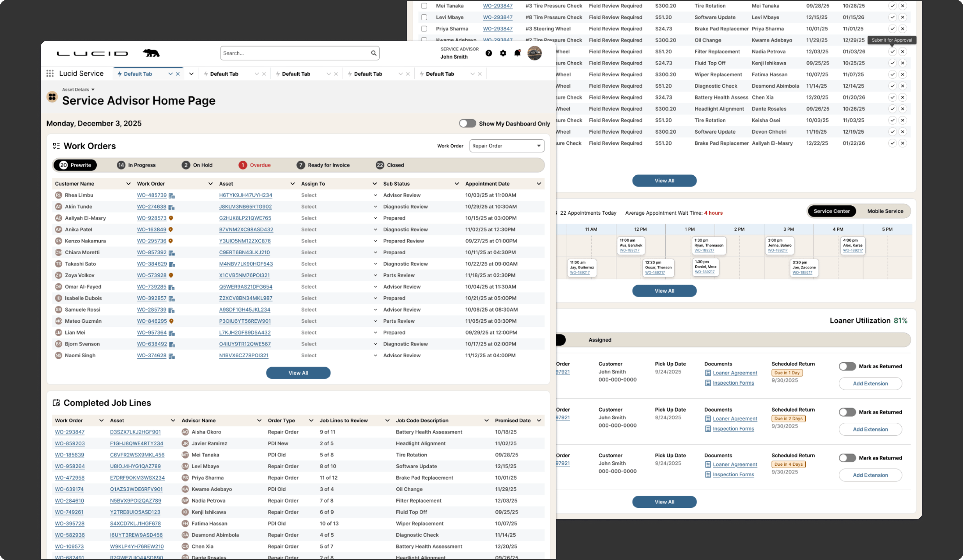The image size is (963, 560).
Task: Click the notifications bell icon
Action: [x=517, y=53]
